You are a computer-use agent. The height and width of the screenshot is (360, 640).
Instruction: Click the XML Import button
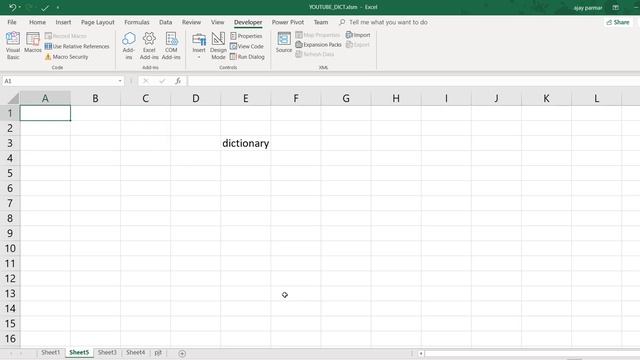358,35
